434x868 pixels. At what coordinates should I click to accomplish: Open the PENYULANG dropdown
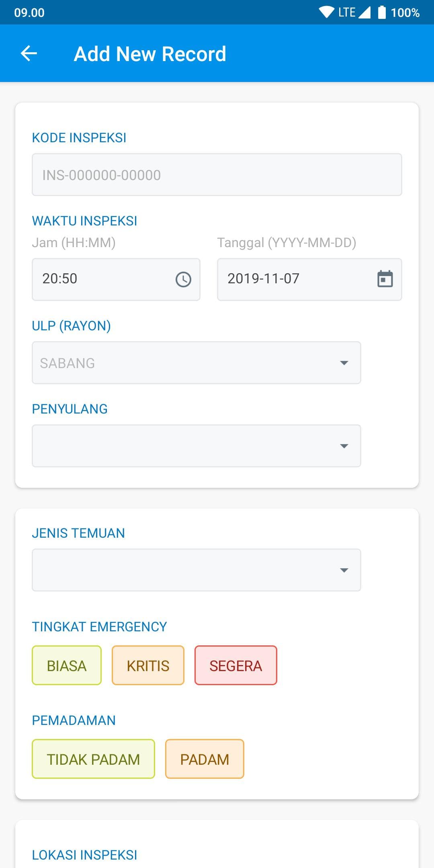coord(197,446)
